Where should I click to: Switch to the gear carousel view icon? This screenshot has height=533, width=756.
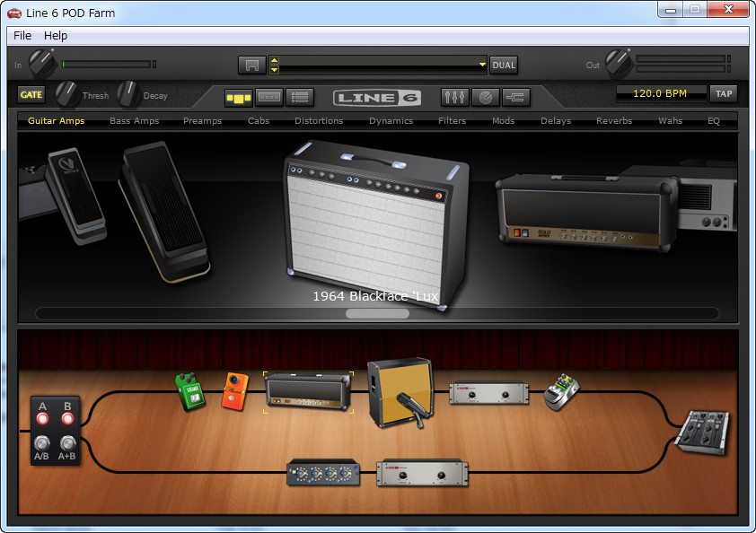click(239, 98)
